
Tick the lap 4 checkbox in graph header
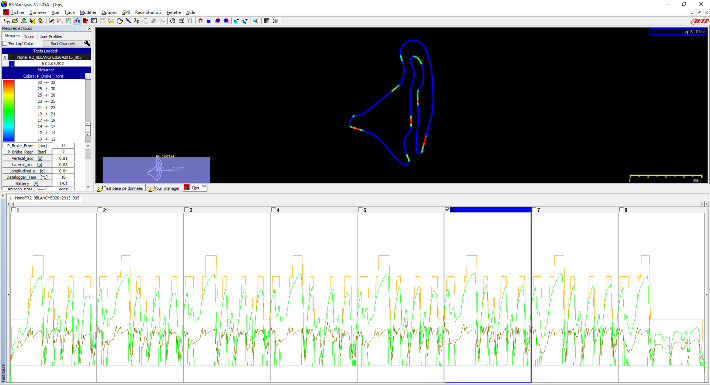point(273,210)
